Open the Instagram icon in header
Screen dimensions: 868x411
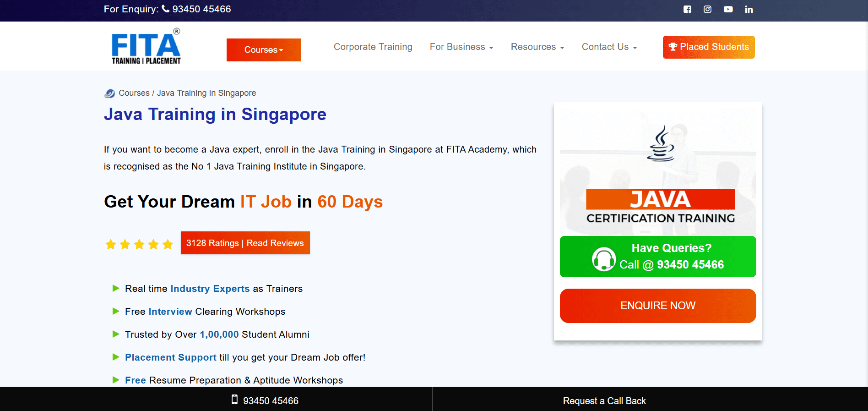pos(707,9)
